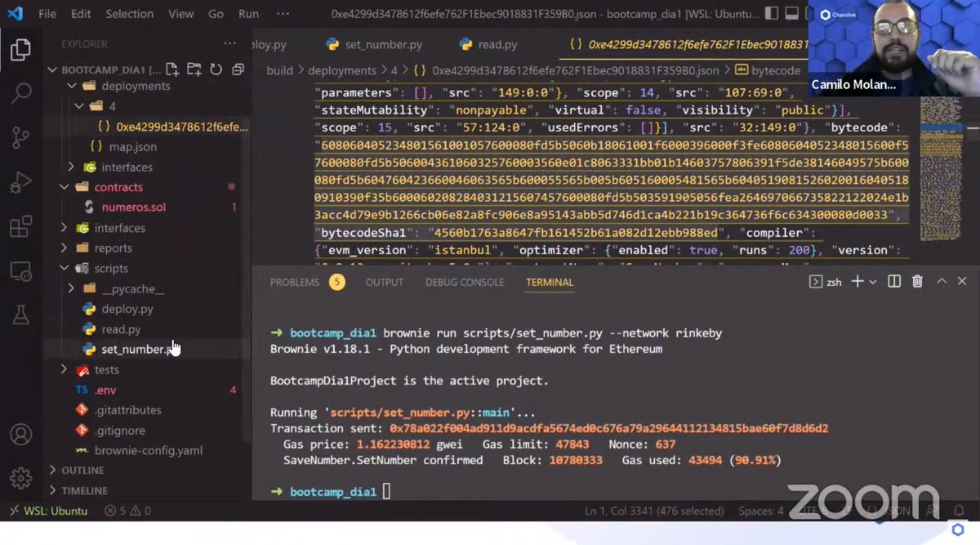Click Camilo Molan... Zoom video thumbnail
The image size is (980, 545).
point(893,50)
